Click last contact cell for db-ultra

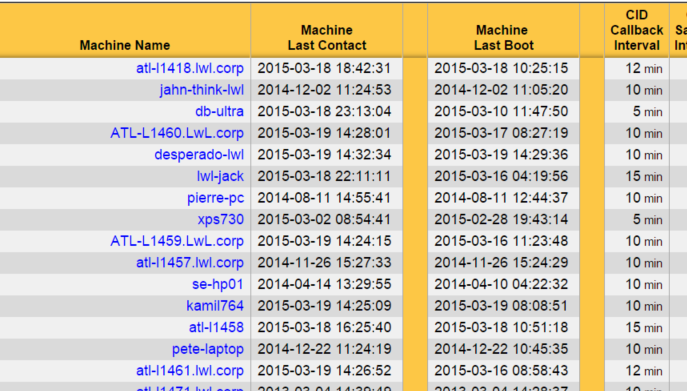pos(324,111)
